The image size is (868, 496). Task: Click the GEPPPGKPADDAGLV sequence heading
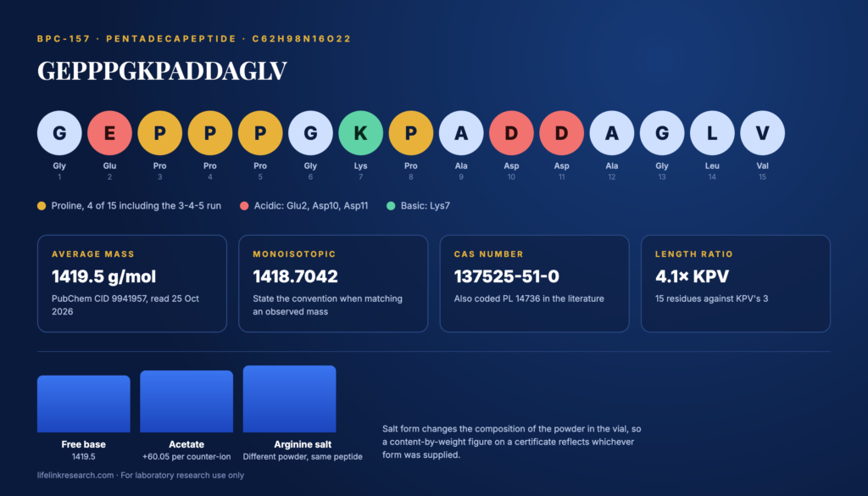[x=162, y=71]
